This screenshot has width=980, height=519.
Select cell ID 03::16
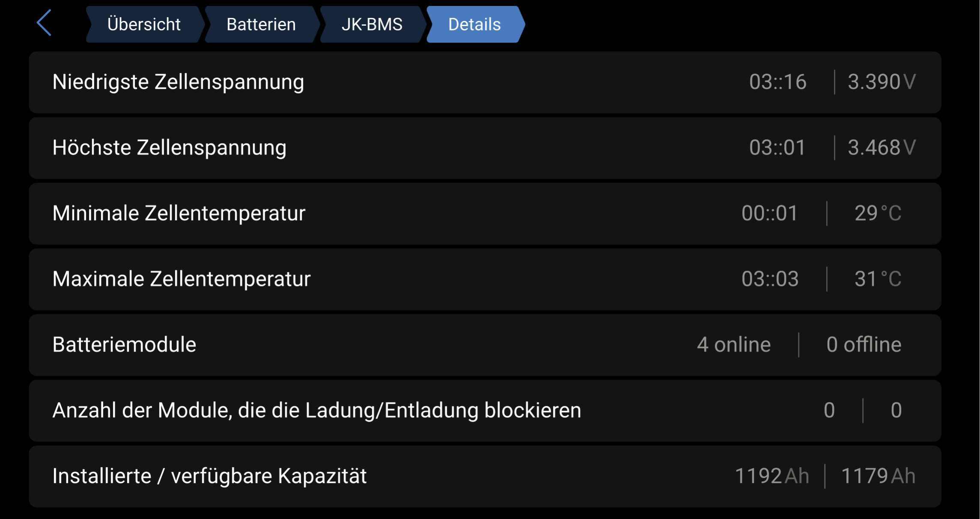(x=778, y=82)
